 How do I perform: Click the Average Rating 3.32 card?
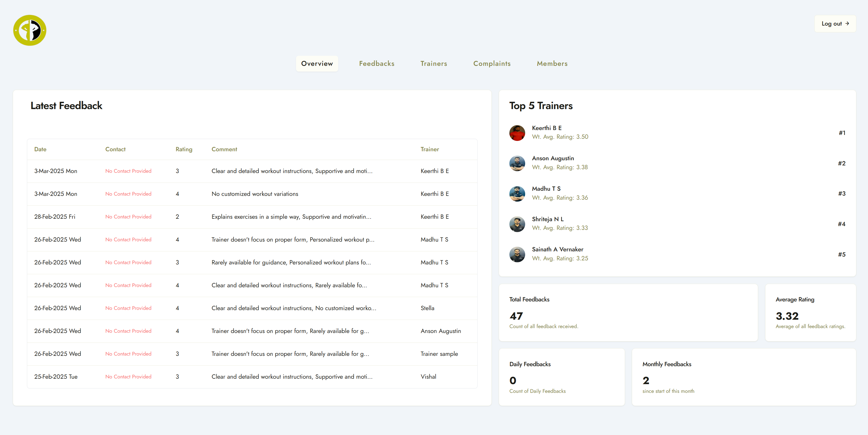click(x=810, y=312)
